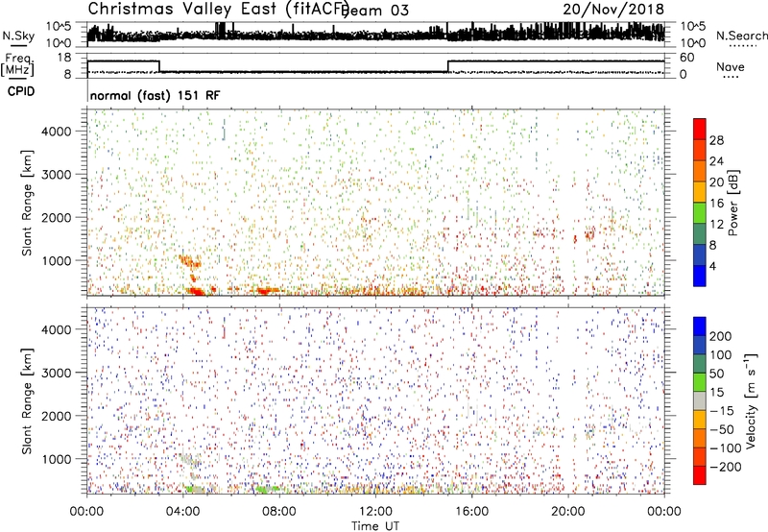Viewport: 768px width, 532px height.
Task: Click the '20:00' time tick label
Action: pos(567,512)
